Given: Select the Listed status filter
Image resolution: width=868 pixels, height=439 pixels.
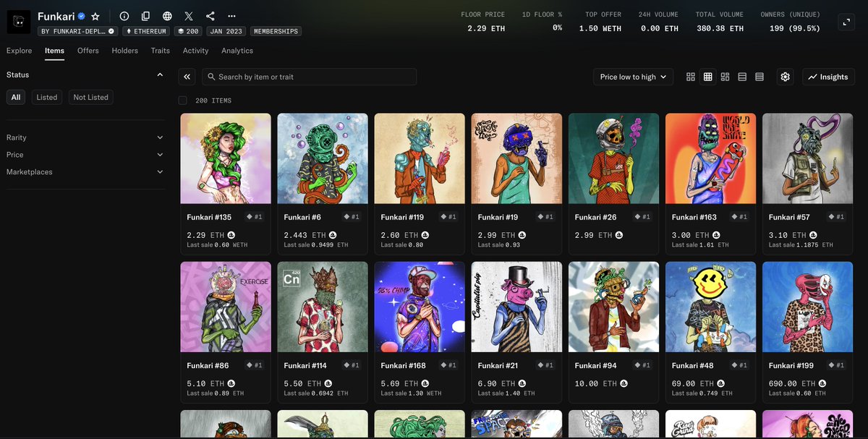Looking at the screenshot, I should tap(47, 97).
